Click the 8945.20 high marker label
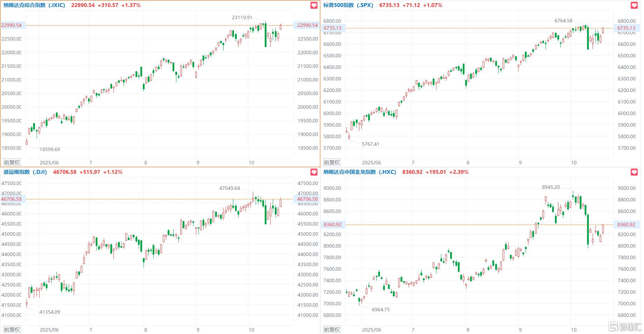The height and width of the screenshot is (334, 644). (x=551, y=187)
